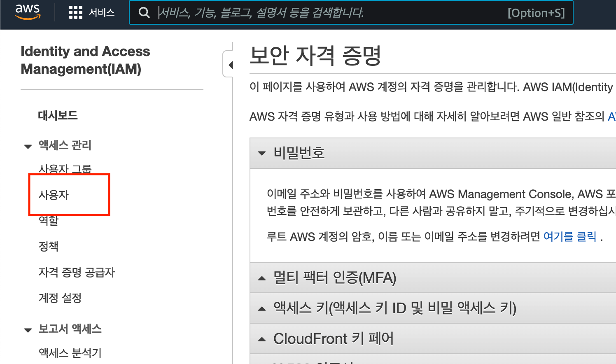Open 액세스 분석기 in the sidebar

pyautogui.click(x=70, y=353)
